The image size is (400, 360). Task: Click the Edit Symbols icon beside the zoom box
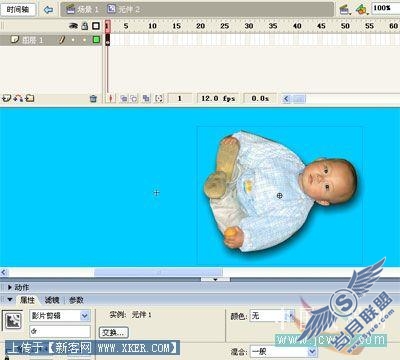(x=361, y=10)
